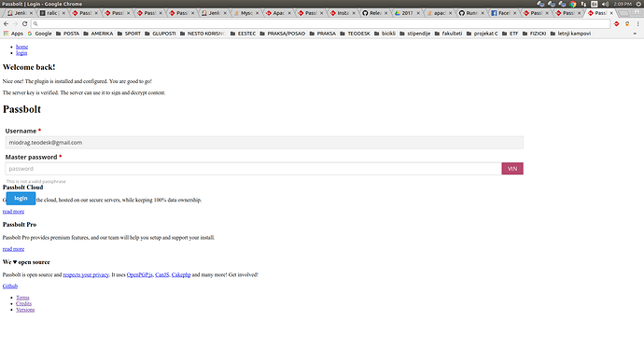
Task: Open the Terms footer link
Action: [22, 298]
